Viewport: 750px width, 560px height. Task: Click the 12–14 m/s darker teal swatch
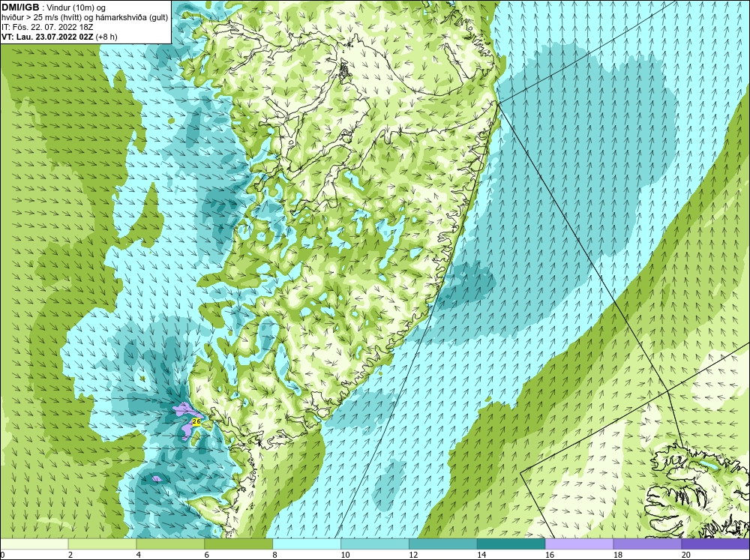(443, 544)
